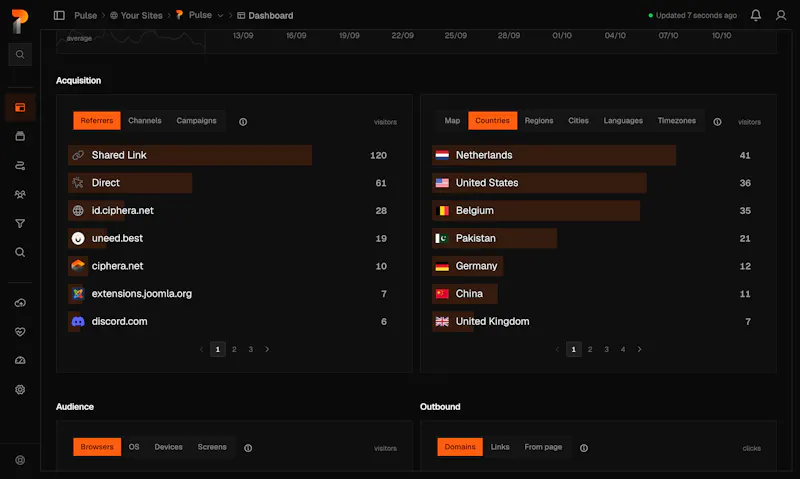Open the funnel filter sidebar icon
Image resolution: width=800 pixels, height=479 pixels.
tap(20, 223)
